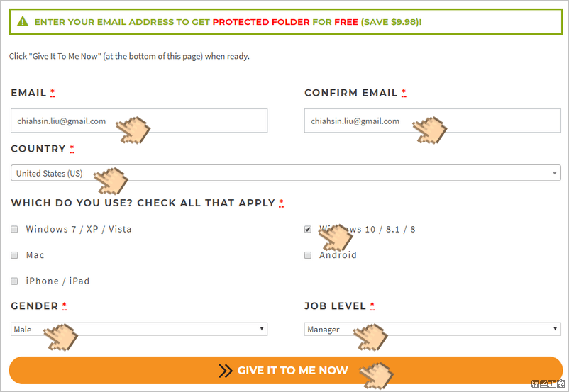Click inside the Confirm Email field

click(x=433, y=121)
